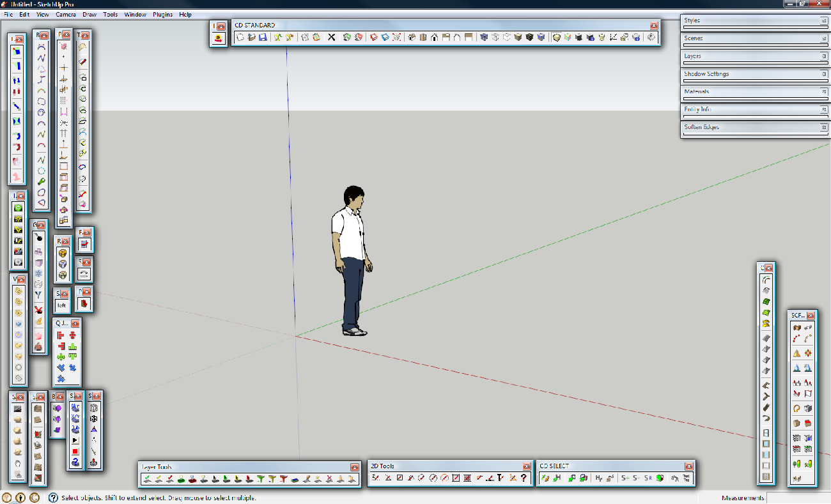Expand the Styles panel
This screenshot has width=831, height=504.
coord(755,20)
